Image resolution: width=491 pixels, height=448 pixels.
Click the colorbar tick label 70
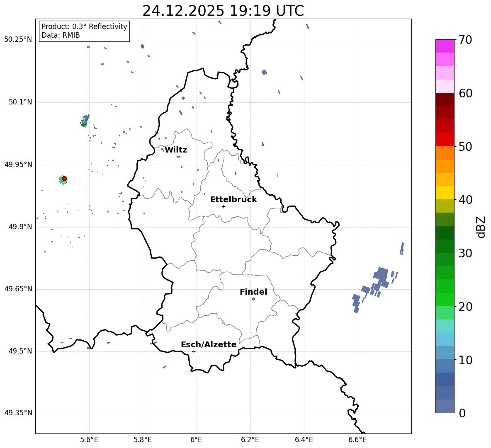pos(465,40)
